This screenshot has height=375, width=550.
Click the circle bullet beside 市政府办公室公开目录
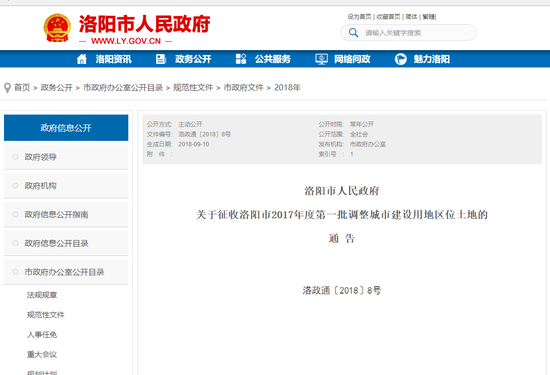pos(15,272)
